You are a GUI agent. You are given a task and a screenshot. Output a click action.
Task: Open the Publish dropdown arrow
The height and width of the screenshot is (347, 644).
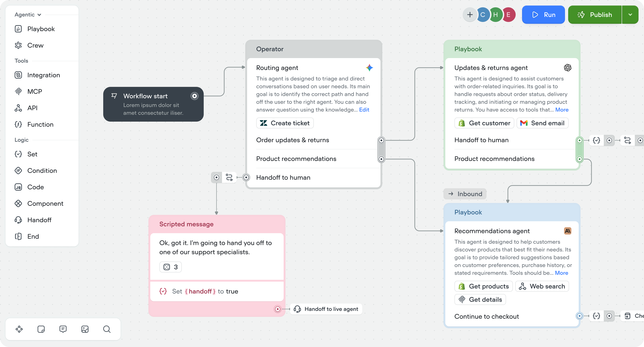(x=630, y=14)
